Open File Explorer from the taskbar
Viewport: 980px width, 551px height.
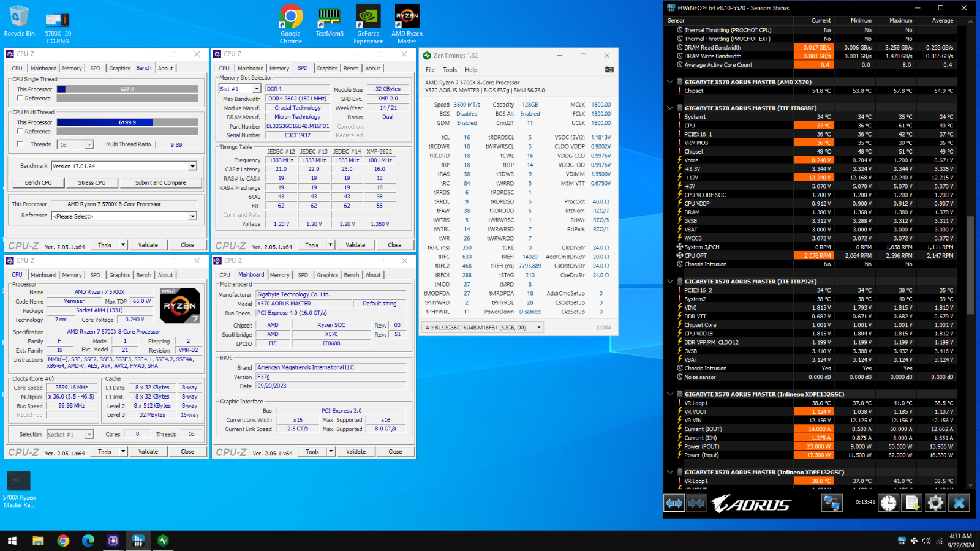[38, 541]
